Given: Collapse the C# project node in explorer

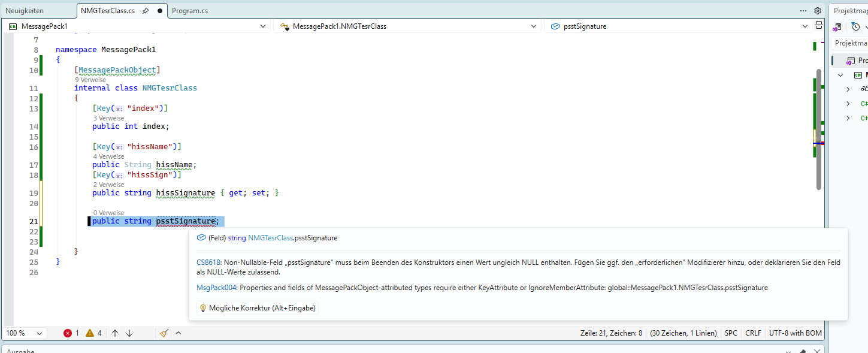Looking at the screenshot, I should (840, 75).
